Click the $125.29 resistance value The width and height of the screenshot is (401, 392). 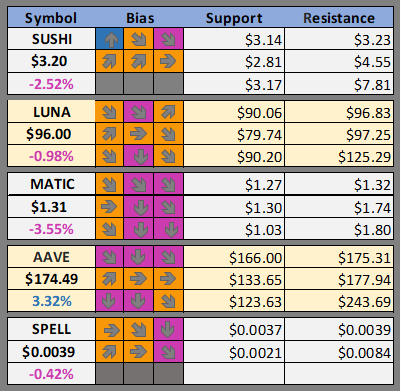(x=364, y=157)
